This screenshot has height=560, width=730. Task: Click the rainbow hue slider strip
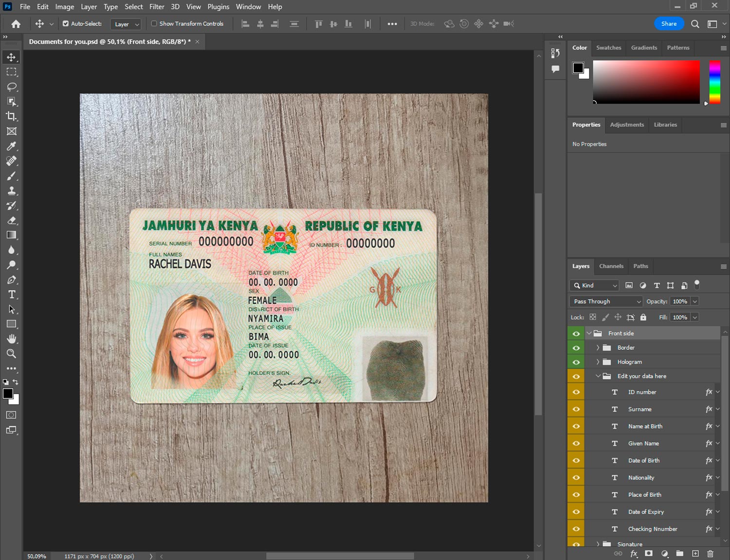coord(714,82)
